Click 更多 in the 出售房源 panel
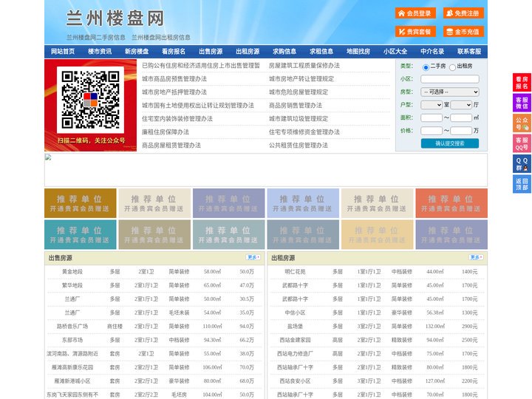532x399 pixels. click(253, 258)
